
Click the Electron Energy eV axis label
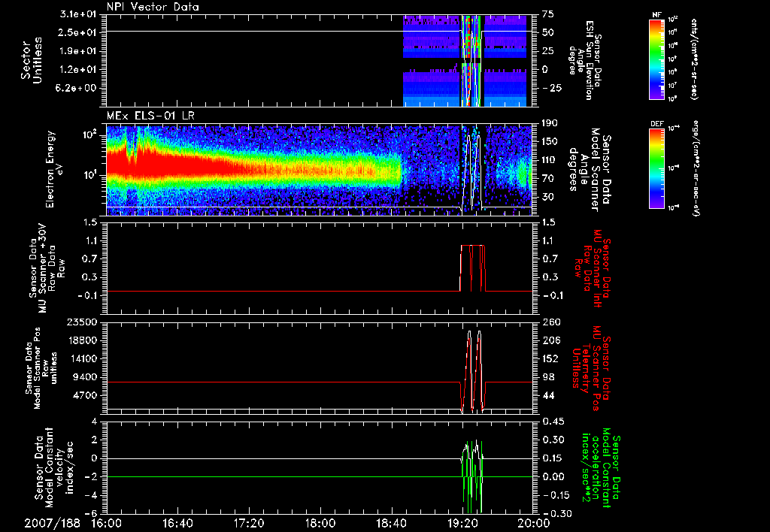click(x=56, y=169)
